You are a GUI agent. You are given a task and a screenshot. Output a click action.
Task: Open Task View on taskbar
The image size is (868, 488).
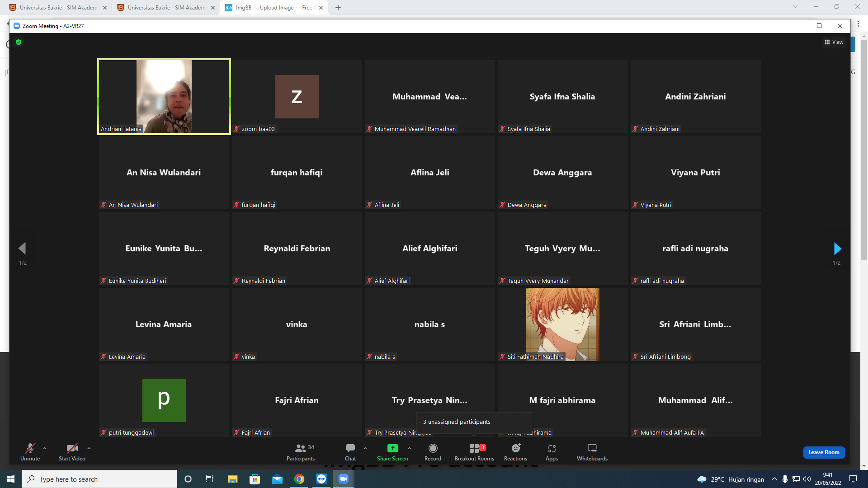pos(210,479)
